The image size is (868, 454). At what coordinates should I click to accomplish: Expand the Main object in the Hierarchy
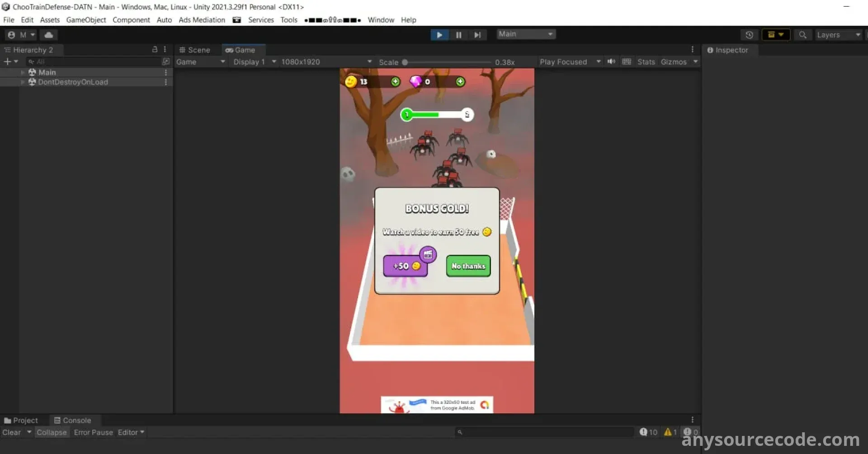(22, 72)
